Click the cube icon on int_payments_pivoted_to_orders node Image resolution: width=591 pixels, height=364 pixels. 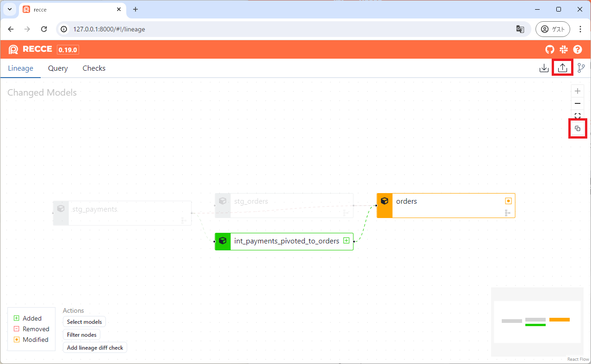coord(222,241)
